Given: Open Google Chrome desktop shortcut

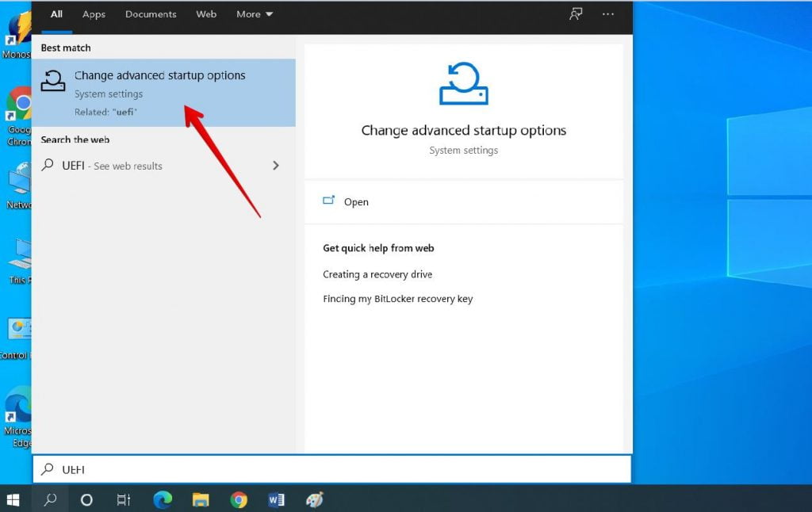Looking at the screenshot, I should pos(20,117).
